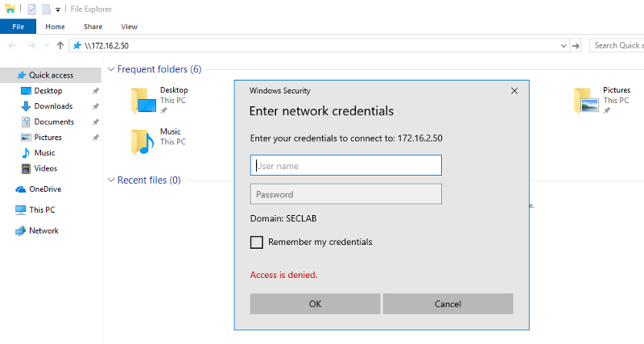
Task: Click the Password field
Action: 346,194
